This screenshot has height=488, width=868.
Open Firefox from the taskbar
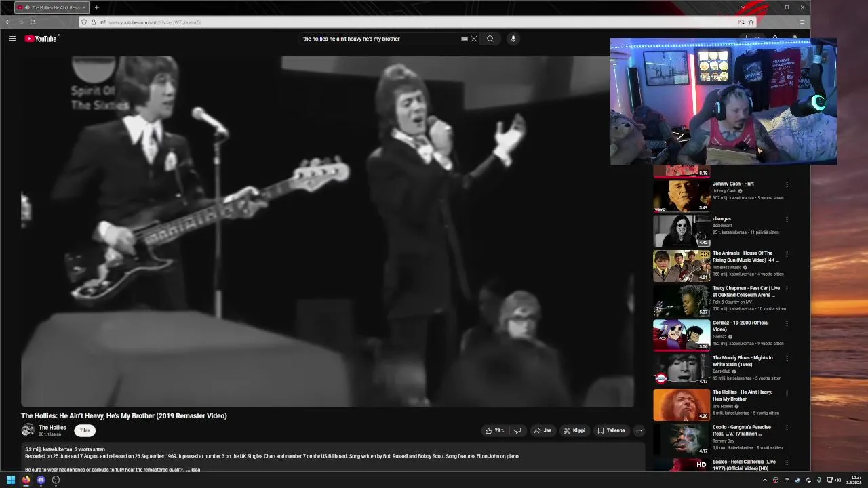click(x=26, y=480)
